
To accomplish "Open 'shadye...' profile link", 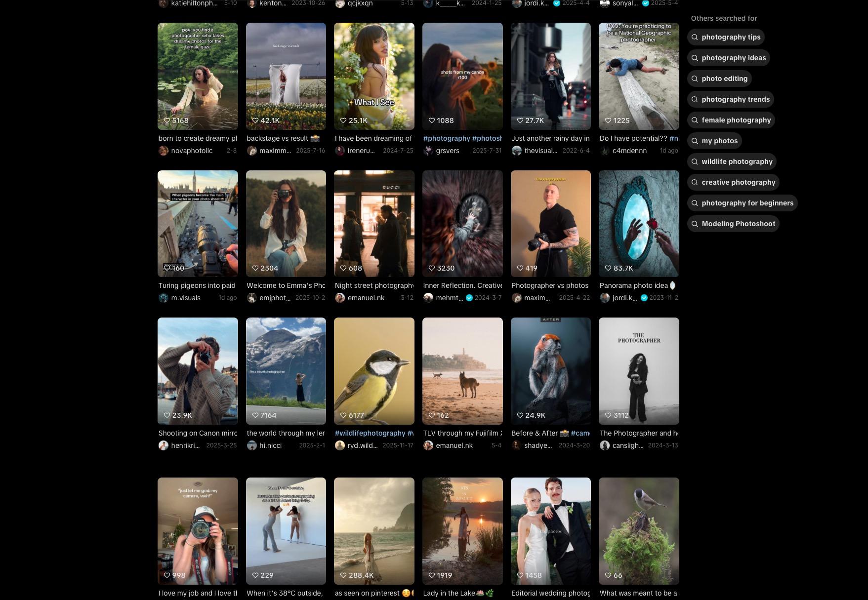I will 538,445.
